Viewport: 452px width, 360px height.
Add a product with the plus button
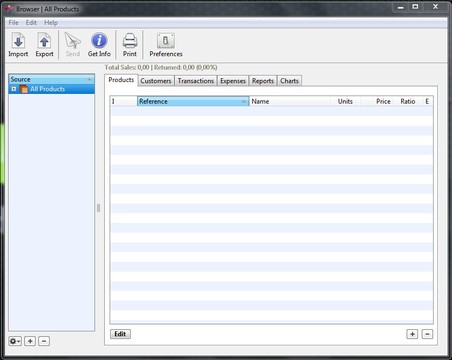pyautogui.click(x=412, y=334)
